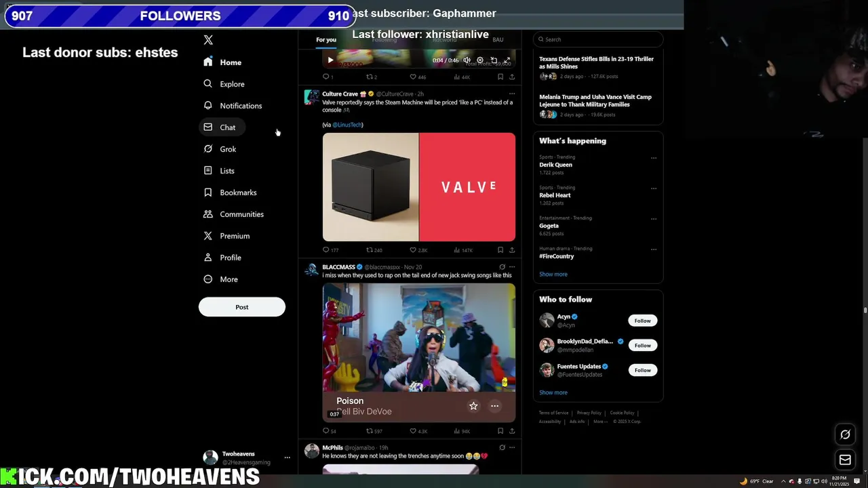This screenshot has height=488, width=868.
Task: Bookmark the Culture Crave post
Action: tap(500, 250)
